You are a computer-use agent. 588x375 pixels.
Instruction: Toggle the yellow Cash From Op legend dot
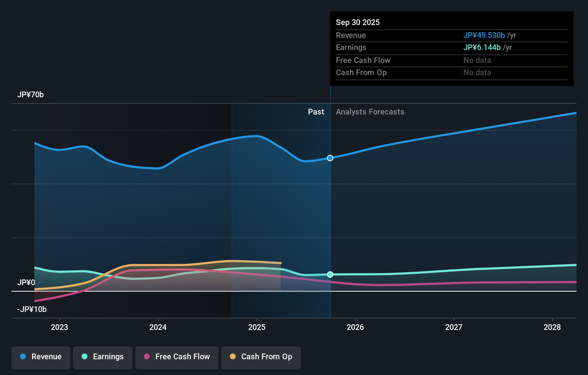[233, 356]
